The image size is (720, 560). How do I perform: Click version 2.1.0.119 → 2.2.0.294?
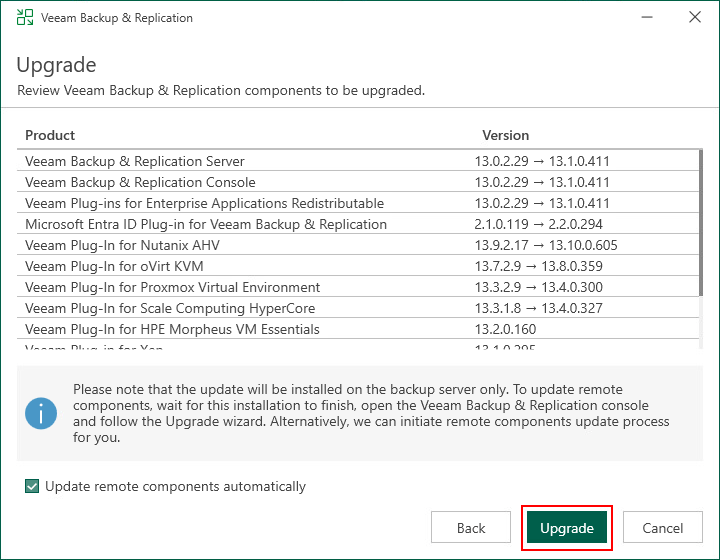pos(538,224)
